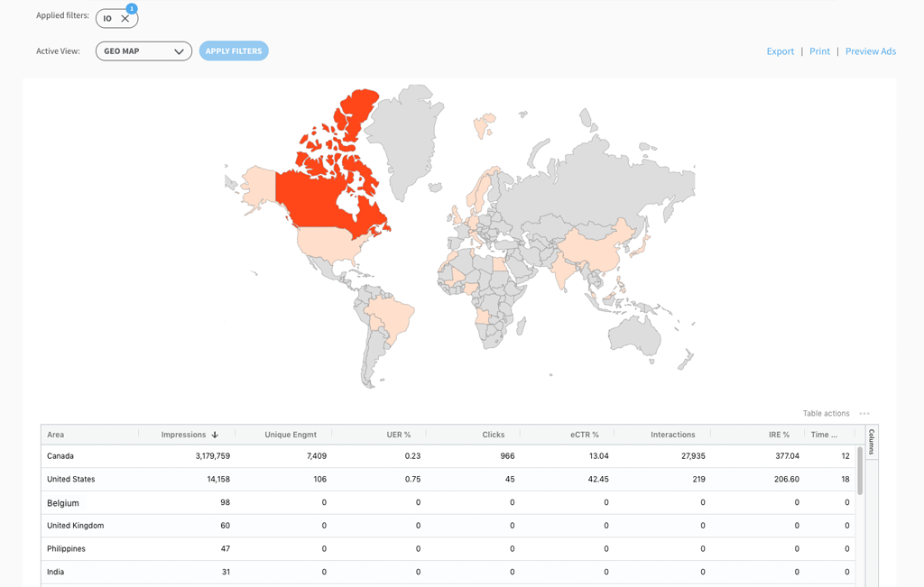This screenshot has width=924, height=587.
Task: Sort table by Area column header
Action: (55, 435)
